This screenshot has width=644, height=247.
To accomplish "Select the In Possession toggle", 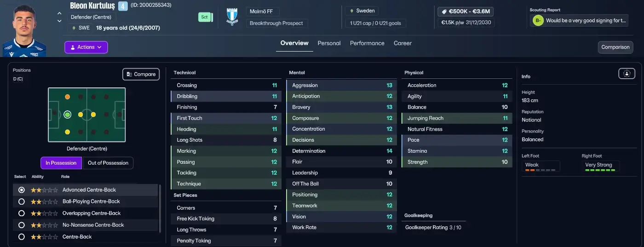I will [x=61, y=163].
